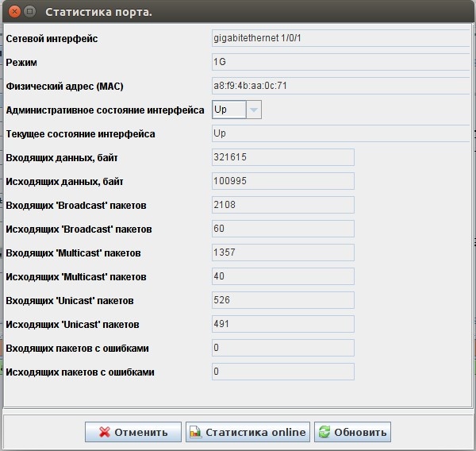Image resolution: width=476 pixels, height=451 pixels.
Task: Click the green refresh arrows icon on Обновить
Action: point(324,432)
